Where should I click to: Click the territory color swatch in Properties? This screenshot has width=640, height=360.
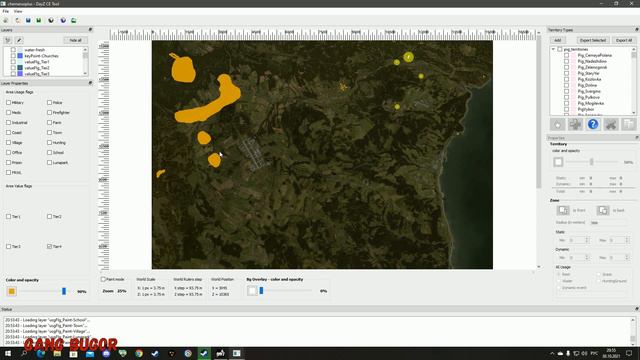[x=558, y=162]
